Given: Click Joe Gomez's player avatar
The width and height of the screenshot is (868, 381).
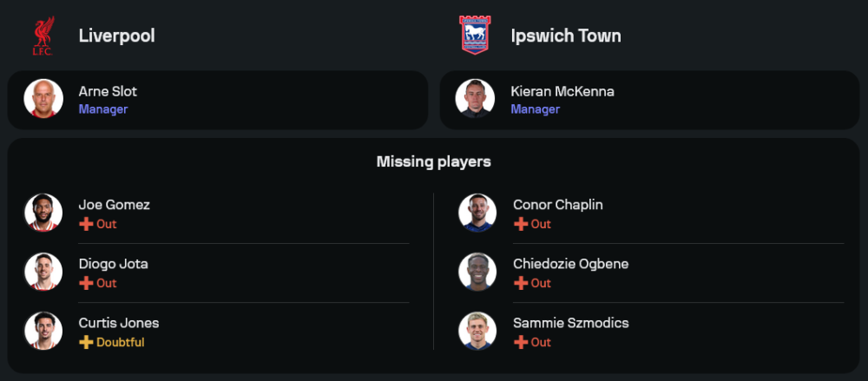Looking at the screenshot, I should 43,213.
